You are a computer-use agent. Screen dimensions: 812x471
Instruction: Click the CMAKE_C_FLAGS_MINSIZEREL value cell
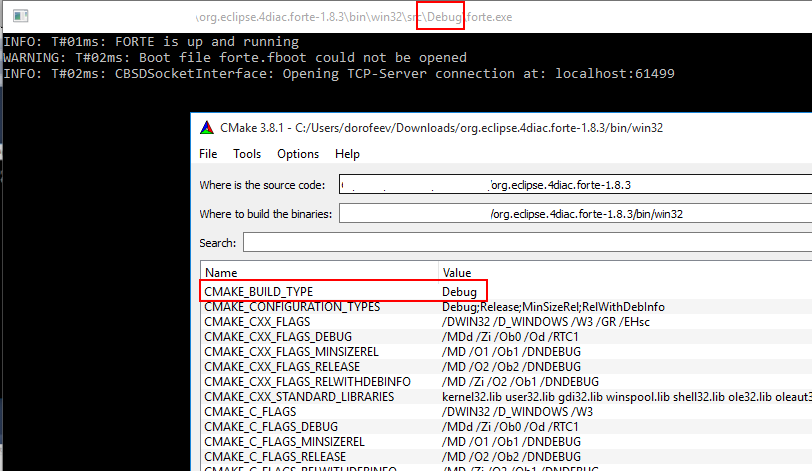(x=511, y=442)
